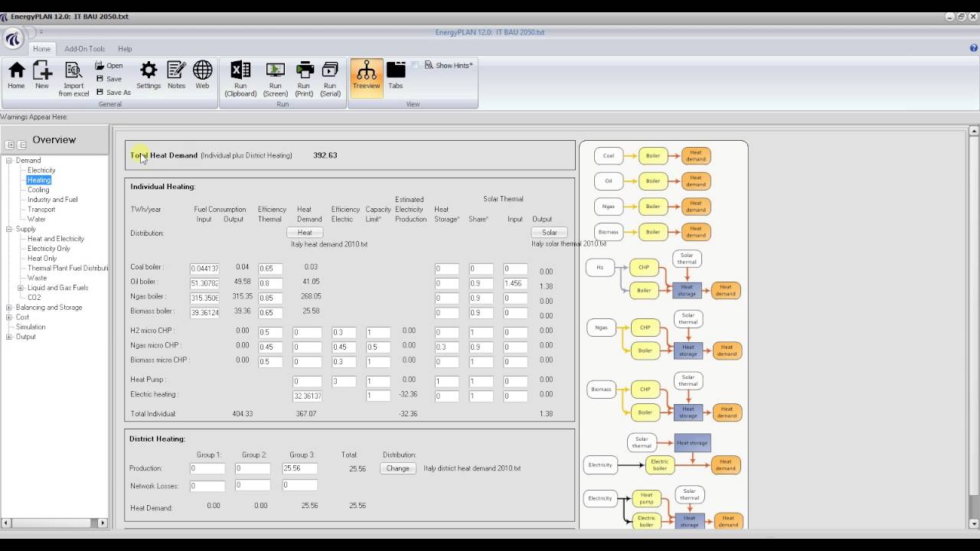Click tree panel horizontal scrollbar
The width and height of the screenshot is (980, 551).
tap(54, 523)
